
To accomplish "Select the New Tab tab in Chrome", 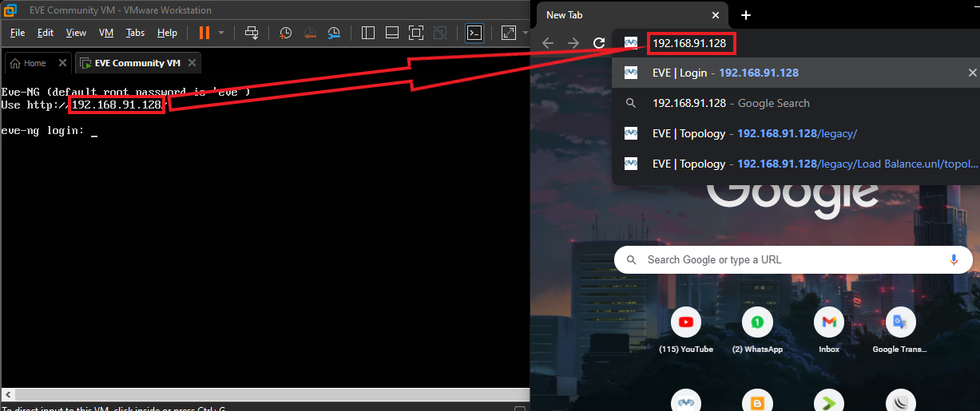I will [631, 15].
